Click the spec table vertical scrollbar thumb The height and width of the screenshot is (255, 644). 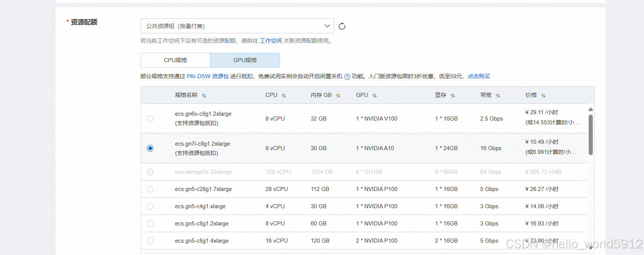point(591,135)
